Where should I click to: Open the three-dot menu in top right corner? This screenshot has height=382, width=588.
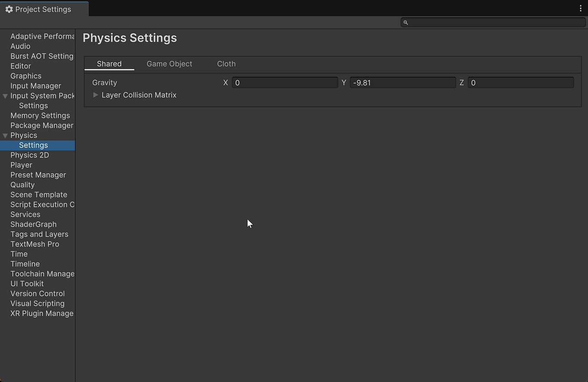coord(581,8)
